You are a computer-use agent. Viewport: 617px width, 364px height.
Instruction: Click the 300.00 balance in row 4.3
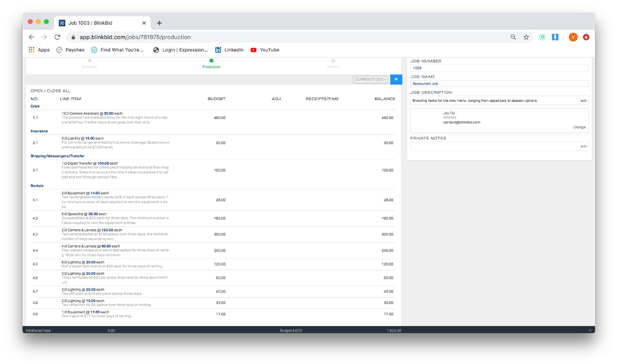coord(387,234)
